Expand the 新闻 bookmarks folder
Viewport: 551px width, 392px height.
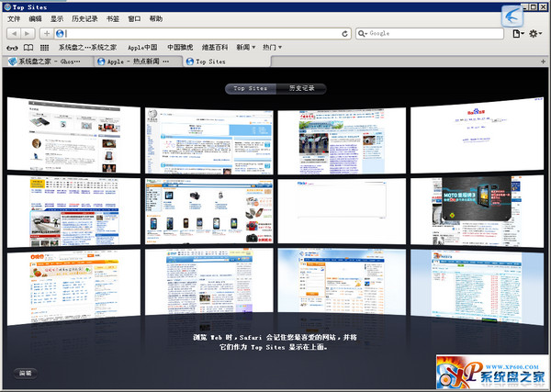click(x=245, y=47)
